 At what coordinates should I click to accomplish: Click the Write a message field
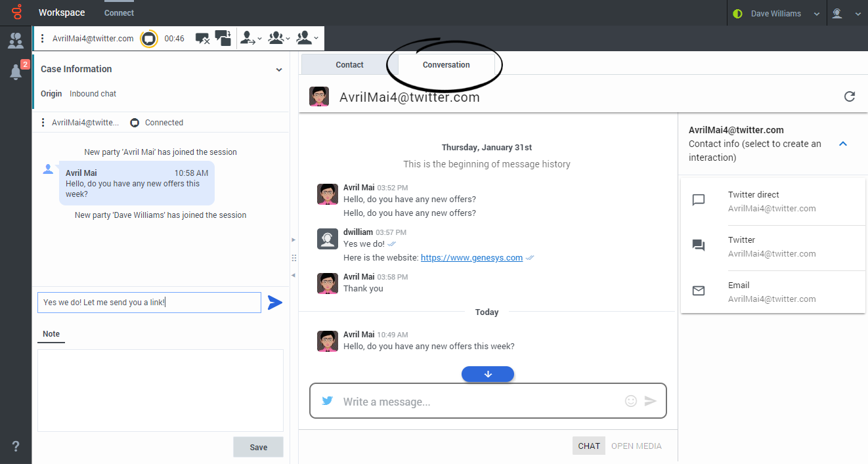click(479, 402)
